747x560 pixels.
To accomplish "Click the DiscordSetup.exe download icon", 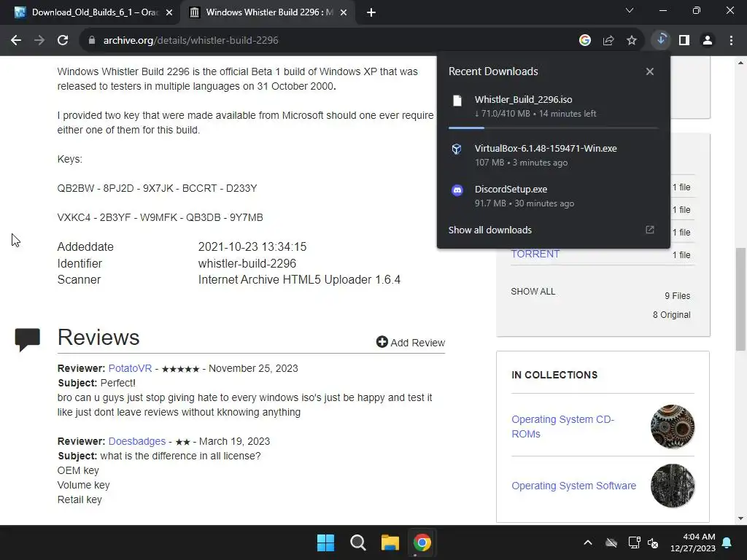I will pyautogui.click(x=457, y=190).
